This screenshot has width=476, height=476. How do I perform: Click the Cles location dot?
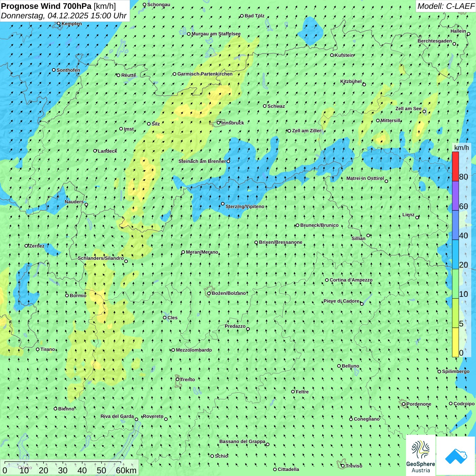coord(165,317)
